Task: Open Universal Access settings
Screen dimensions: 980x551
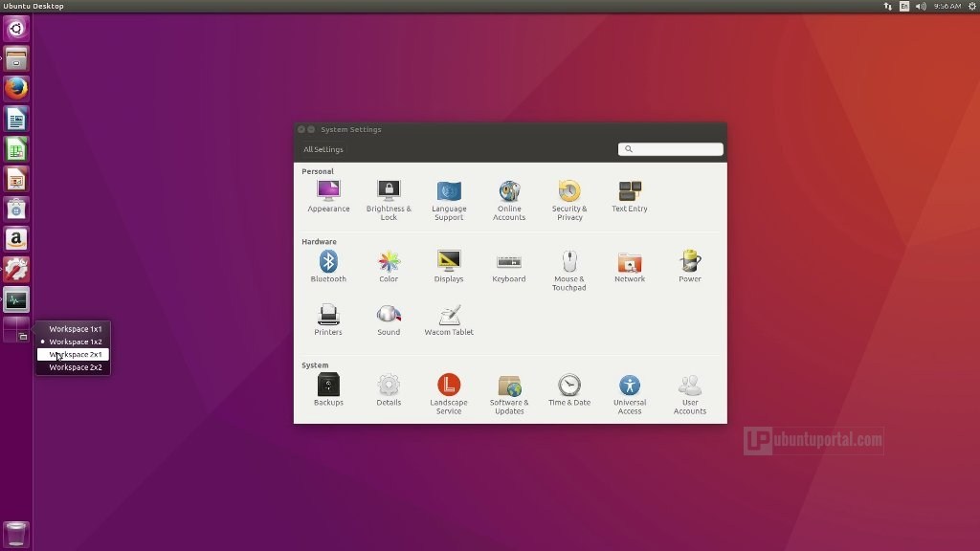Action: coord(630,393)
